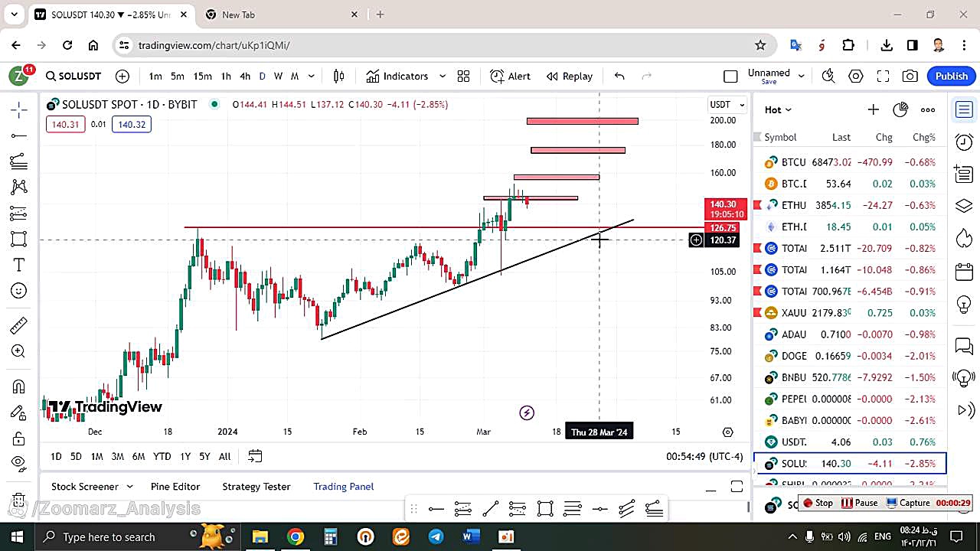Take a chart snapshot with camera icon
Image resolution: width=980 pixels, height=551 pixels.
click(x=910, y=76)
